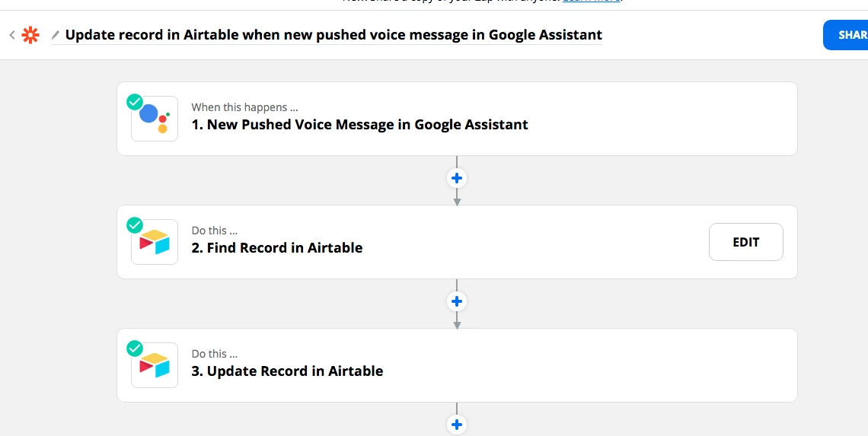This screenshot has width=868, height=436.
Task: Expand step 3 Update Record in Airtable
Action: click(x=457, y=365)
